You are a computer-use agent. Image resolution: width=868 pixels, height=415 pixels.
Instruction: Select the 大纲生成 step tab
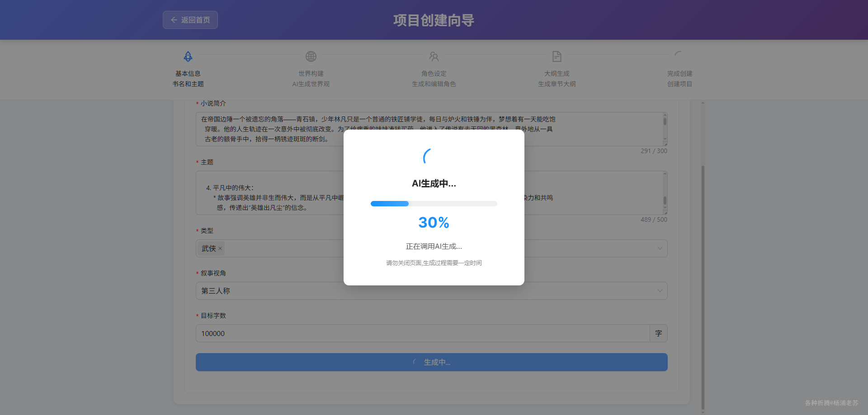click(x=557, y=69)
